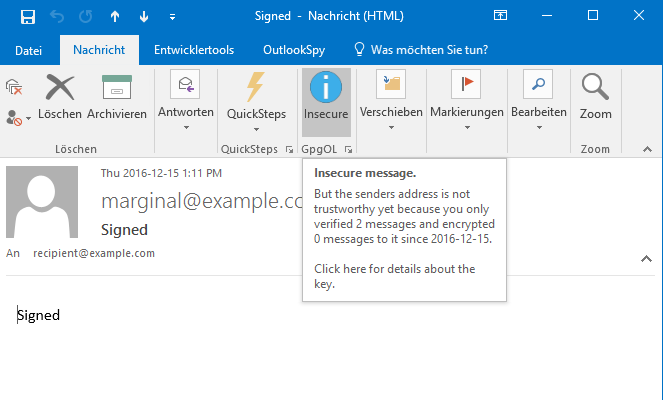Switch to the OutlookSpy tab
Image resolution: width=663 pixels, height=400 pixels.
[292, 49]
